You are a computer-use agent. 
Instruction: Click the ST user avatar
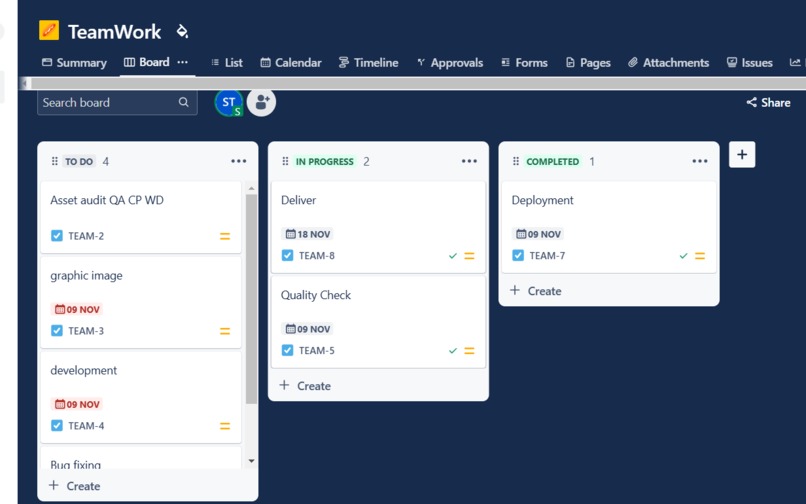click(x=228, y=102)
